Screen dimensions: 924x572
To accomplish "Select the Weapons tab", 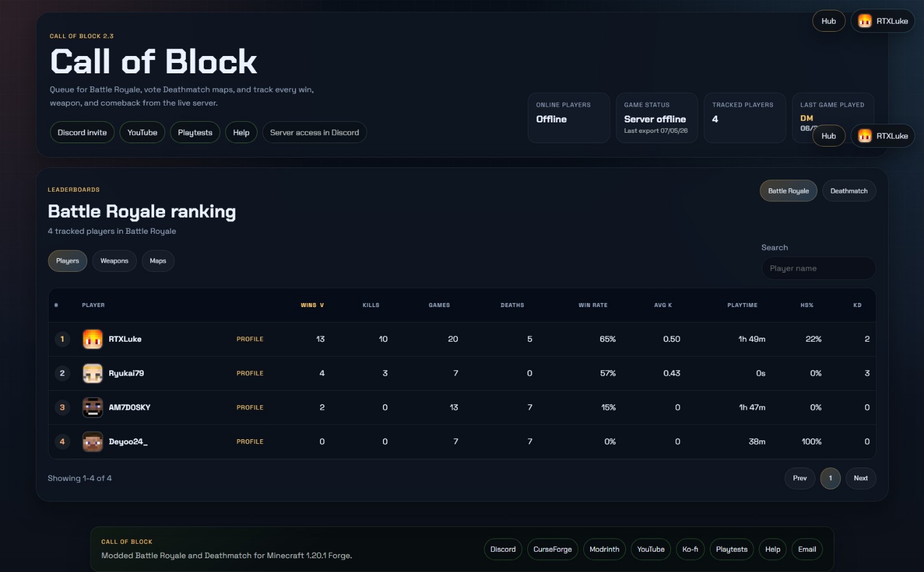I will pos(114,261).
